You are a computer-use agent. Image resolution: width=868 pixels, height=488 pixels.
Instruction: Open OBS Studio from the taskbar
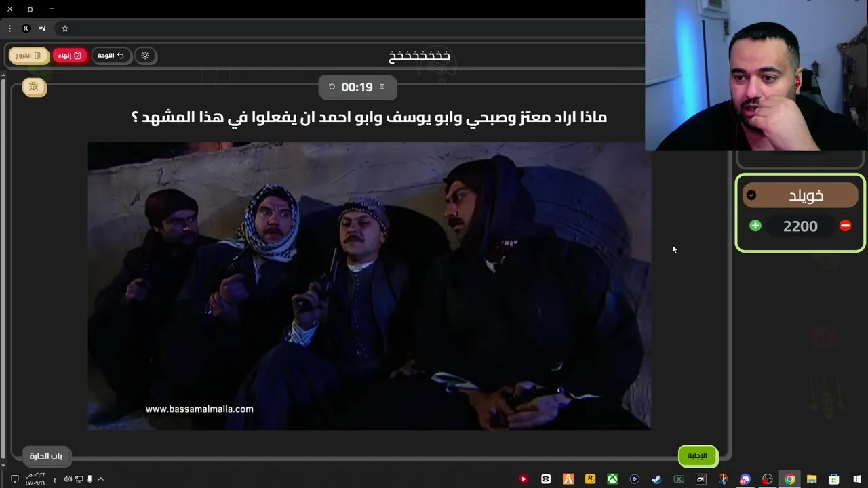click(x=768, y=479)
